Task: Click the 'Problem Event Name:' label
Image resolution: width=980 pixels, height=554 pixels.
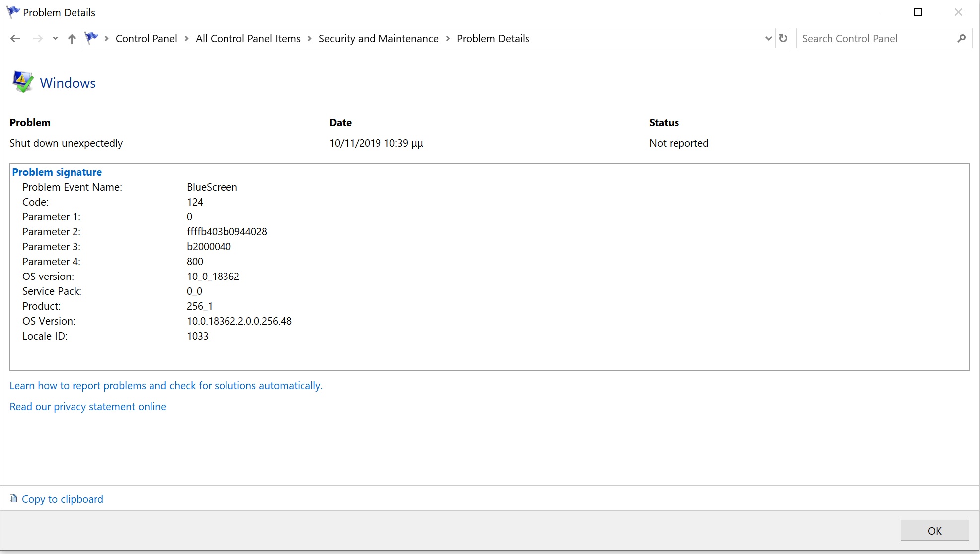Action: [x=72, y=187]
